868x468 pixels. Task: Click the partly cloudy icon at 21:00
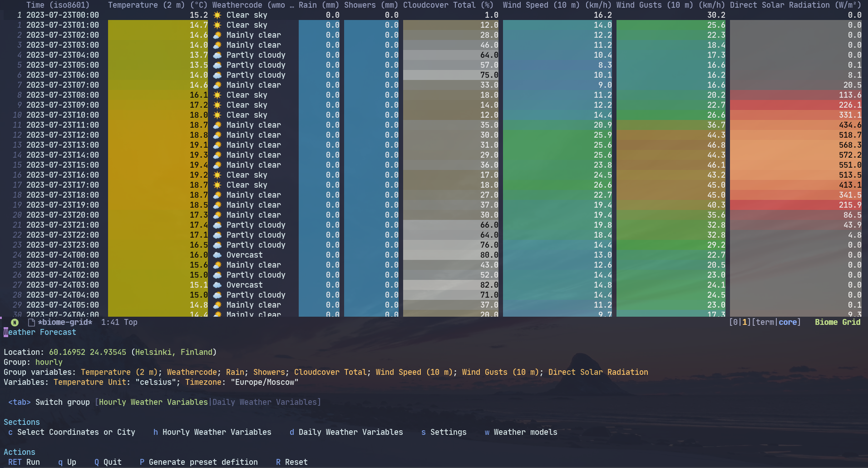click(217, 225)
